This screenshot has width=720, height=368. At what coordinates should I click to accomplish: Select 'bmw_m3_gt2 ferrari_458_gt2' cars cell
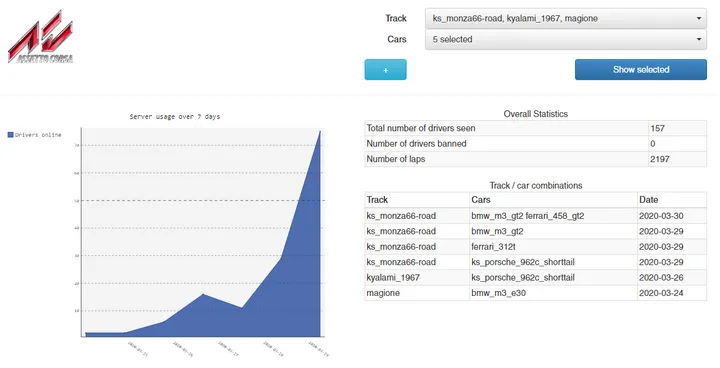coord(553,216)
